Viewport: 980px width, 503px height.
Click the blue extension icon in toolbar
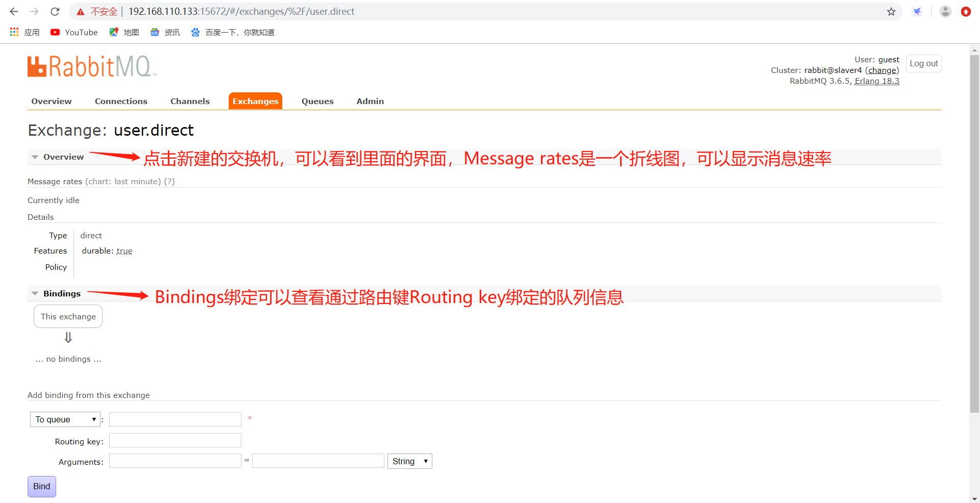click(918, 11)
